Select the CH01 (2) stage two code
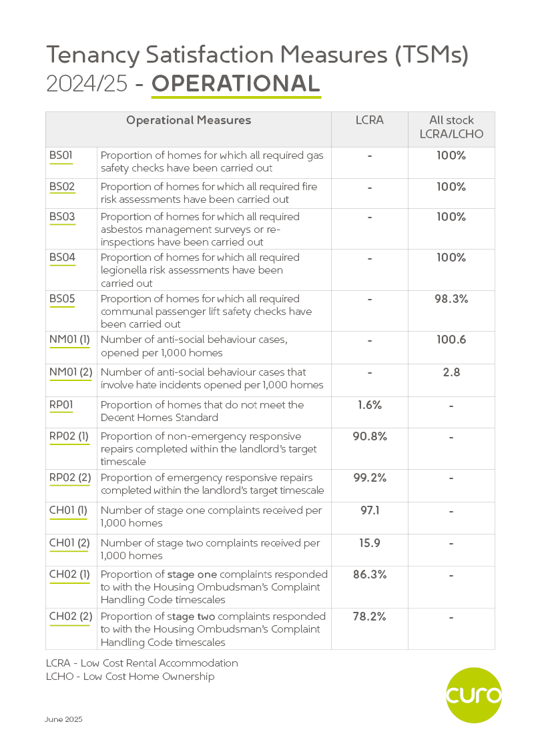 point(69,542)
